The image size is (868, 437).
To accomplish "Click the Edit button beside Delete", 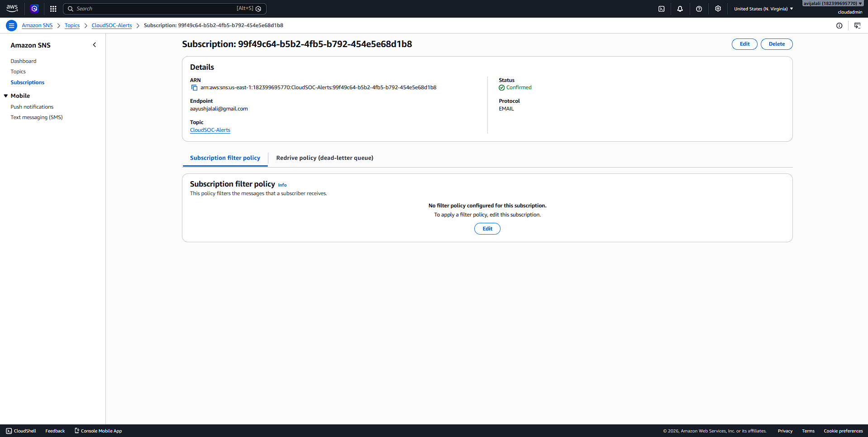I will point(744,44).
